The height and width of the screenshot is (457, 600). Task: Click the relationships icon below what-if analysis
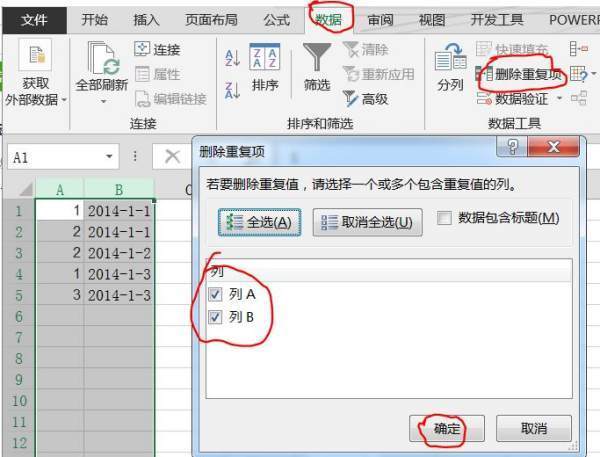coord(579,98)
